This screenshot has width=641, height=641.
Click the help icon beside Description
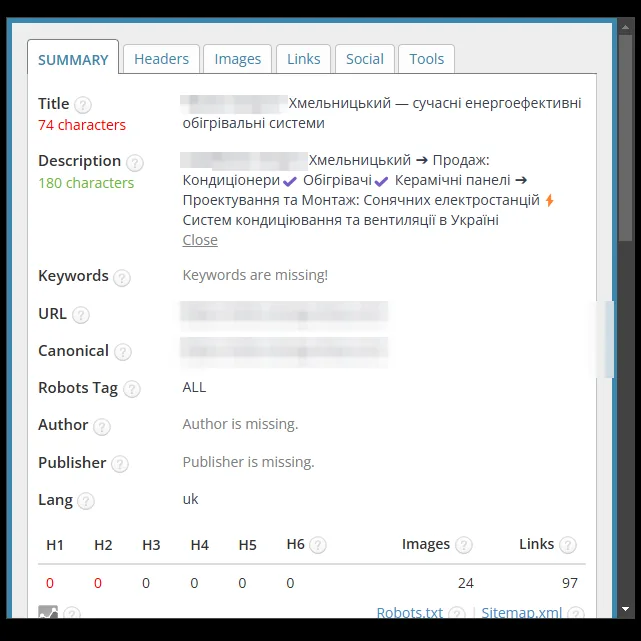(134, 162)
